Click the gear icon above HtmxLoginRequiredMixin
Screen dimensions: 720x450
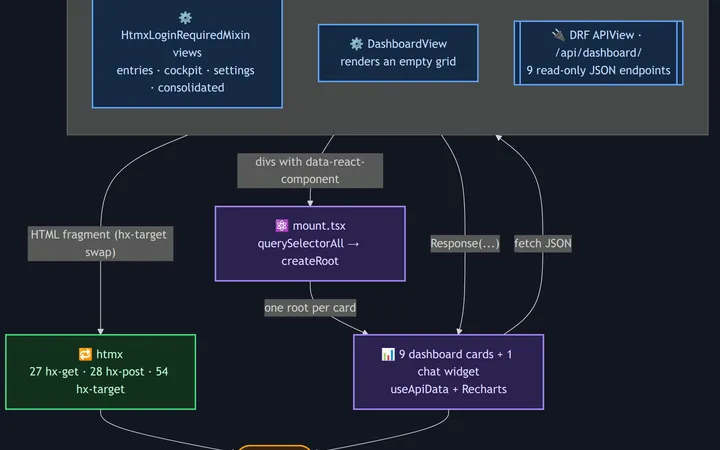(x=186, y=18)
